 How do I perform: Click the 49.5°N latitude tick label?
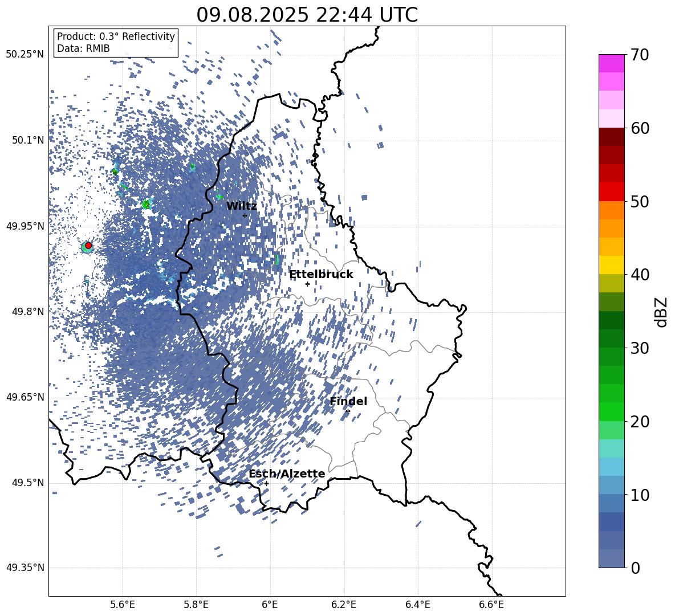27,483
